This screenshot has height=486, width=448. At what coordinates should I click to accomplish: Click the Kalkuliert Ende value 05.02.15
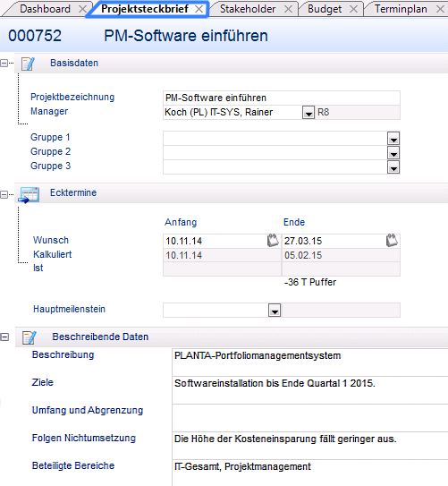303,255
